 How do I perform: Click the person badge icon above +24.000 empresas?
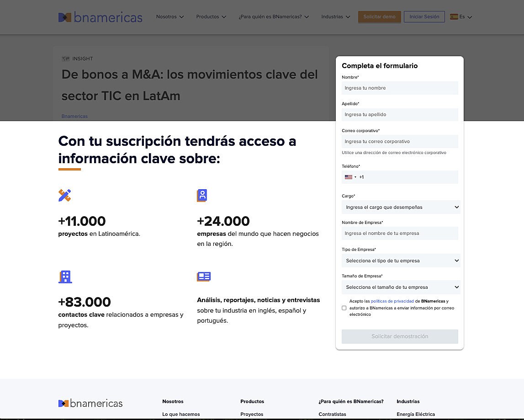[202, 195]
